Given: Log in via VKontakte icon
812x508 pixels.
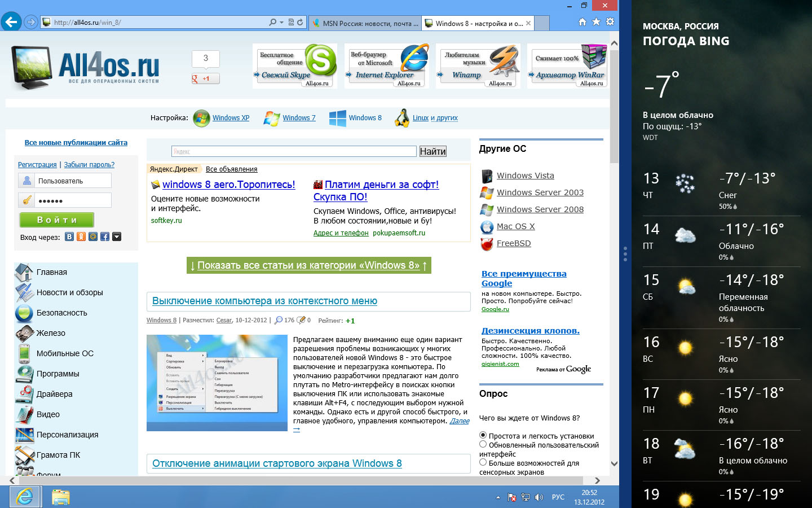Looking at the screenshot, I should [69, 237].
